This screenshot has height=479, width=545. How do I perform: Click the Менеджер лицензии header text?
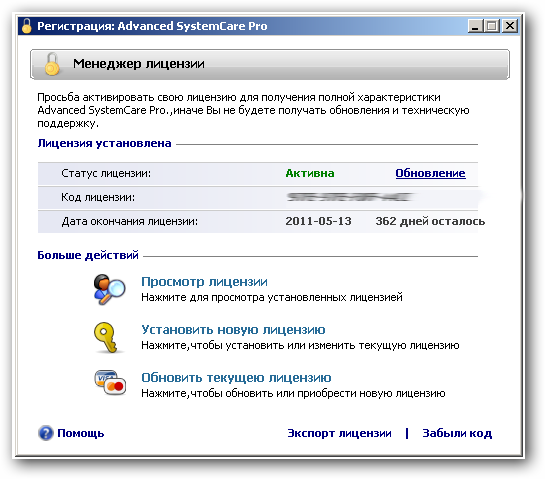click(139, 64)
